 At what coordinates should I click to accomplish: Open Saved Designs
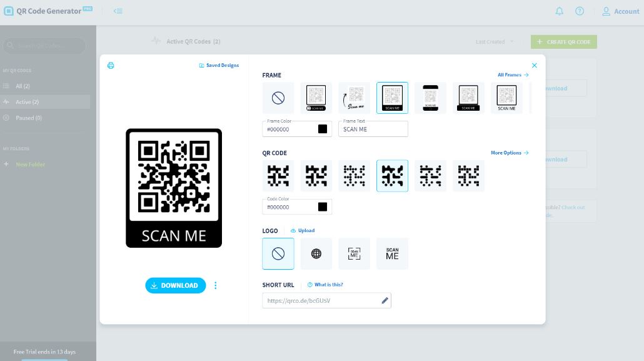[x=219, y=65]
